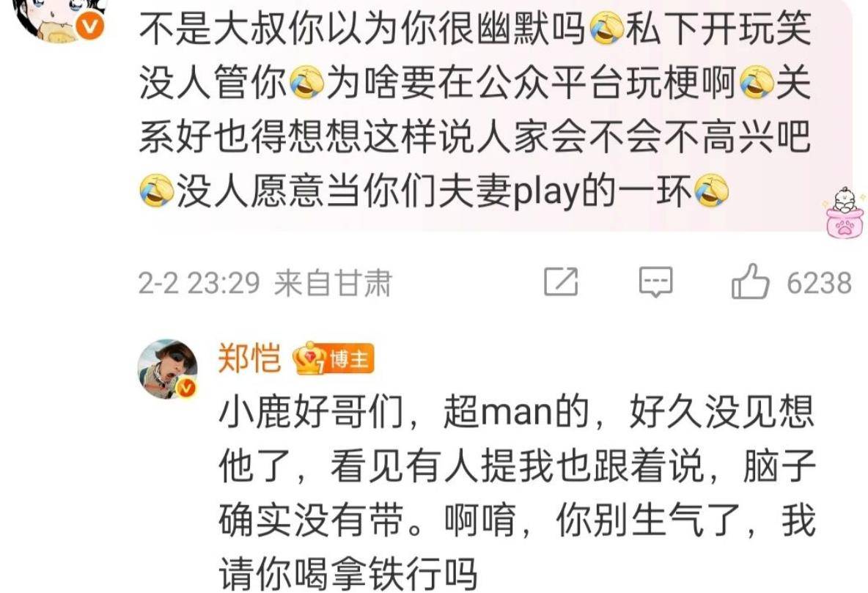Tap the 博主 tag label
Image resolution: width=868 pixels, height=593 pixels.
[349, 360]
